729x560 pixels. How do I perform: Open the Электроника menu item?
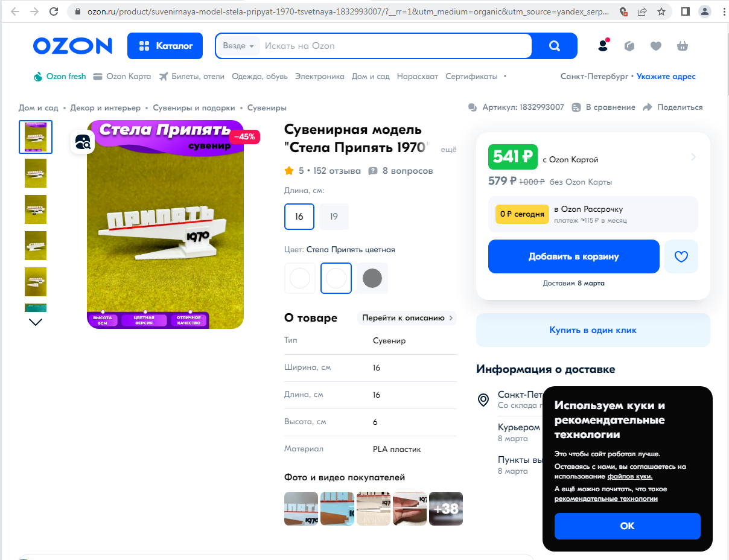coord(319,77)
